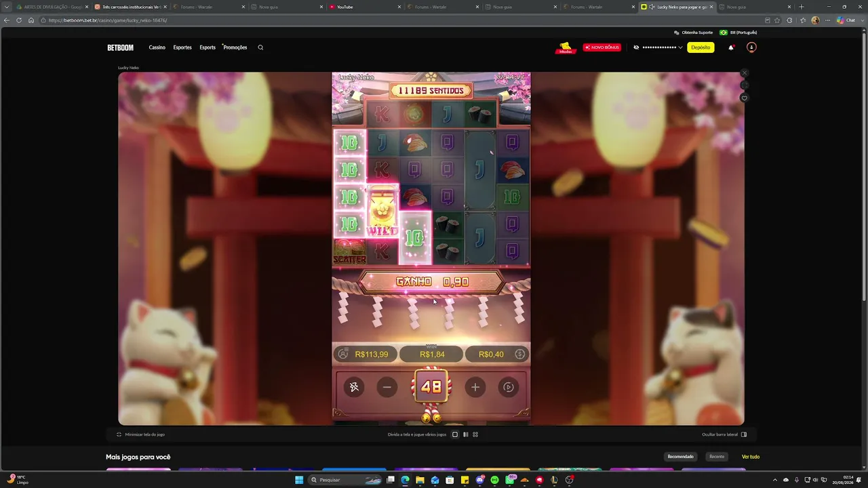This screenshot has height=488, width=868.
Task: Open the Promoções page
Action: click(x=235, y=47)
